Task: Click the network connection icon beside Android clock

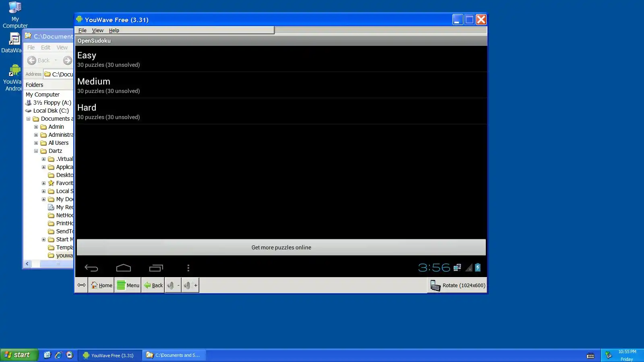Action: coord(457,267)
